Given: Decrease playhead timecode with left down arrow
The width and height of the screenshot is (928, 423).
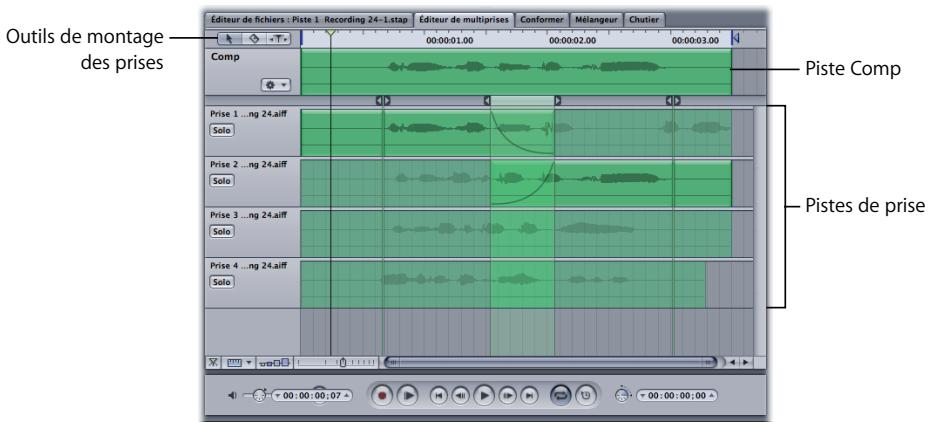Looking at the screenshot, I should pos(277,395).
